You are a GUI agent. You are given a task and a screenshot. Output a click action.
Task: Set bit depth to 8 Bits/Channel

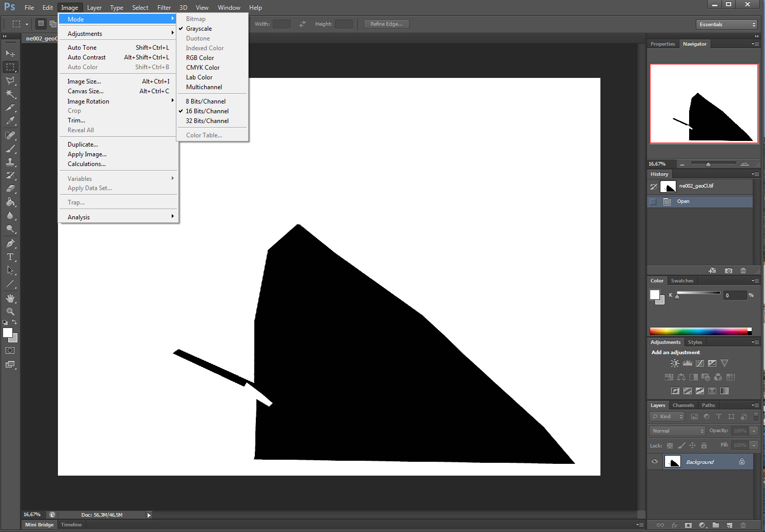click(204, 101)
